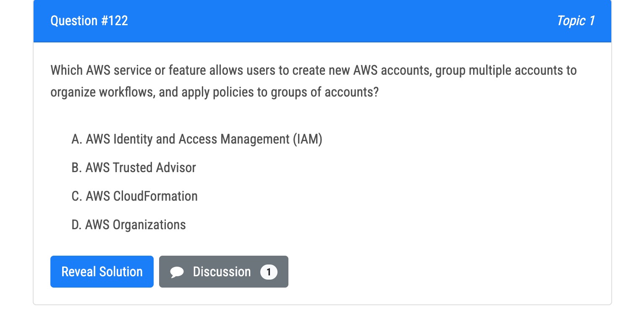Open the Discussion button
Screen dimensions: 644x309
(x=224, y=272)
